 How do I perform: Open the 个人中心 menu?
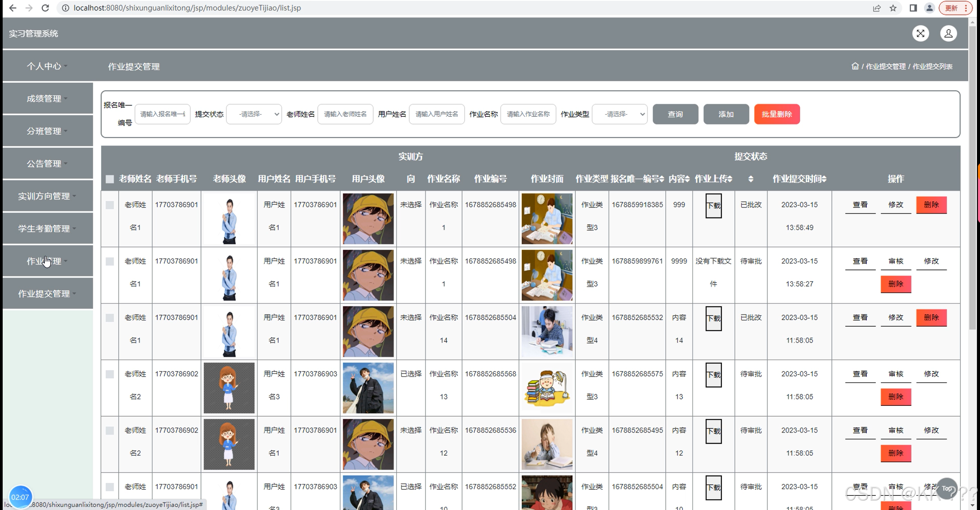46,66
